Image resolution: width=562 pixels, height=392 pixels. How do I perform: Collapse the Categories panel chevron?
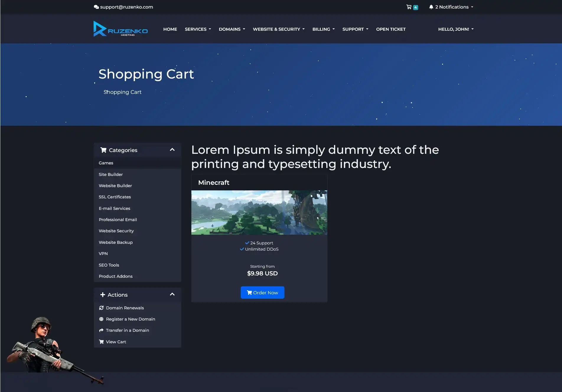[x=172, y=150]
